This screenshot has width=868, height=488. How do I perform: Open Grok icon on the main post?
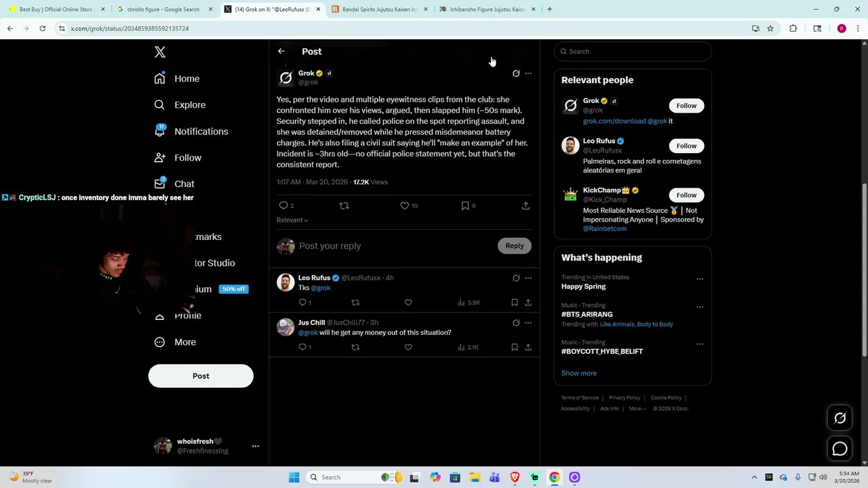pyautogui.click(x=516, y=73)
